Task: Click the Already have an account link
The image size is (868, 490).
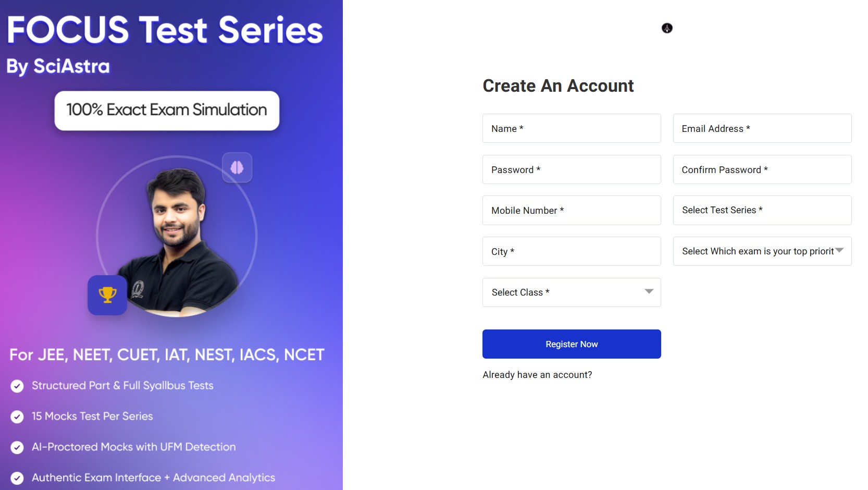Action: [x=537, y=374]
